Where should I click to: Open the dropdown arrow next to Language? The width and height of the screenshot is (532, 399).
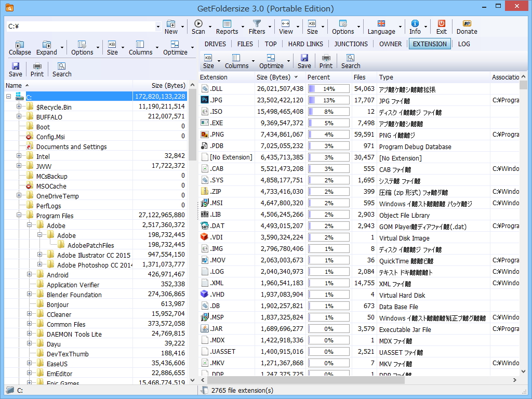pyautogui.click(x=400, y=27)
